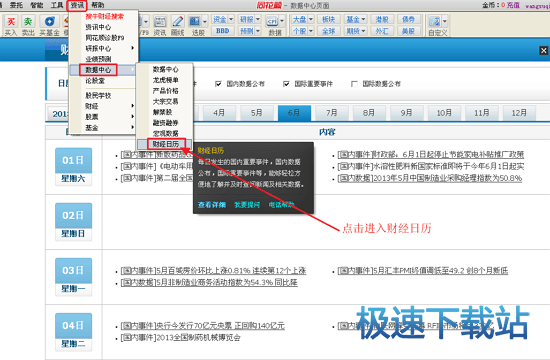The image size is (550, 360).
Task: Click the 港股 toolbar button
Action: [x=382, y=19]
